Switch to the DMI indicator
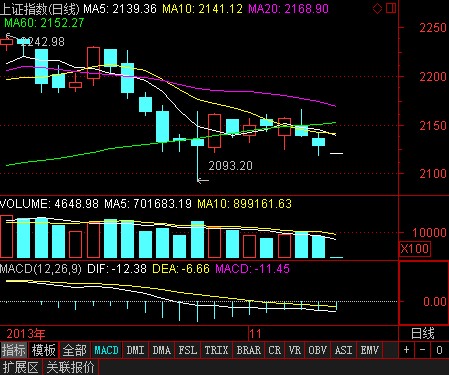 (135, 350)
